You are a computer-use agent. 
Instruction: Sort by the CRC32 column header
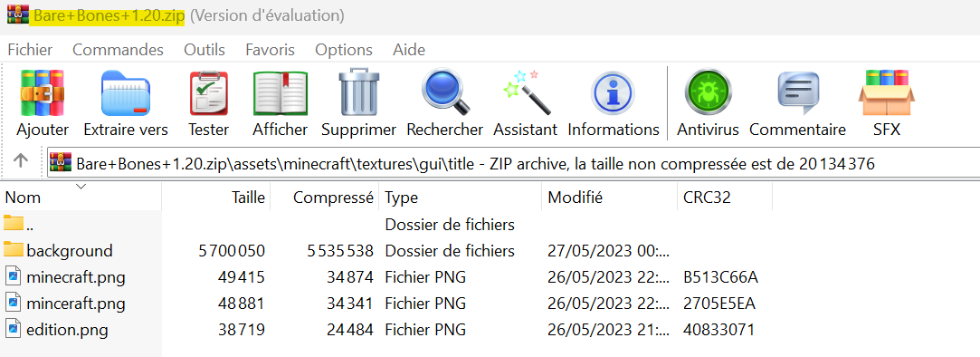coord(725,198)
